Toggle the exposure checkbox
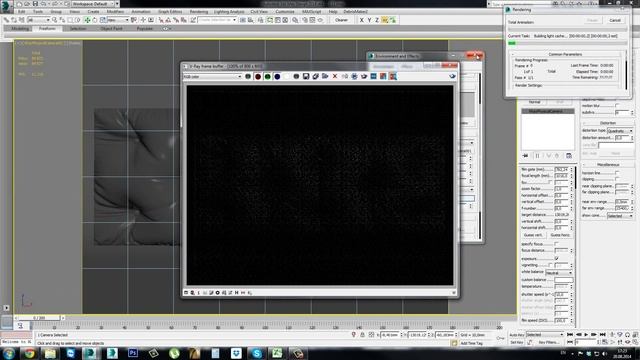This screenshot has height=360, width=640. coord(556,258)
